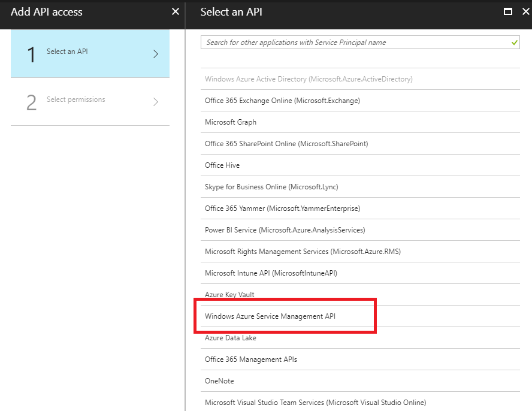This screenshot has height=411, width=532.
Task: Choose Office 365 SharePoint Online API
Action: click(360, 144)
